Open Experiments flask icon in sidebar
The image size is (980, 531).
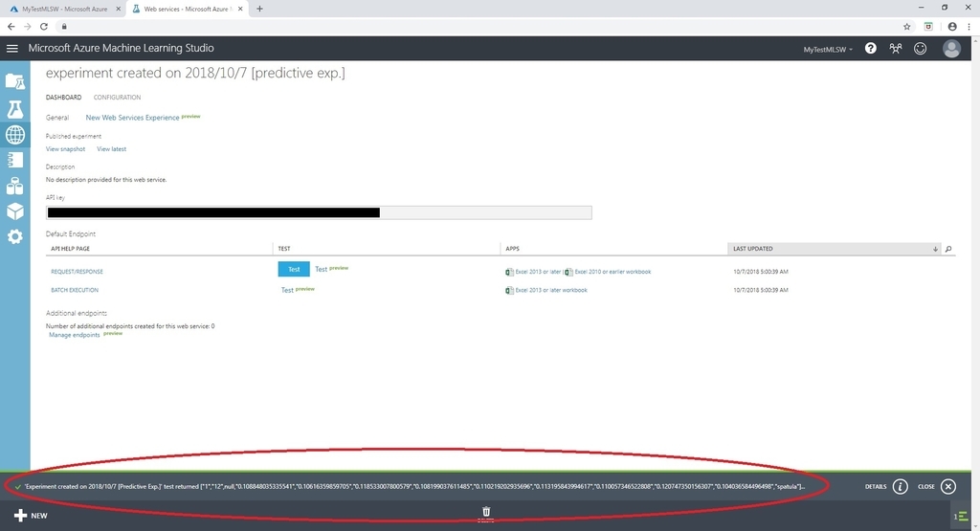pyautogui.click(x=15, y=109)
